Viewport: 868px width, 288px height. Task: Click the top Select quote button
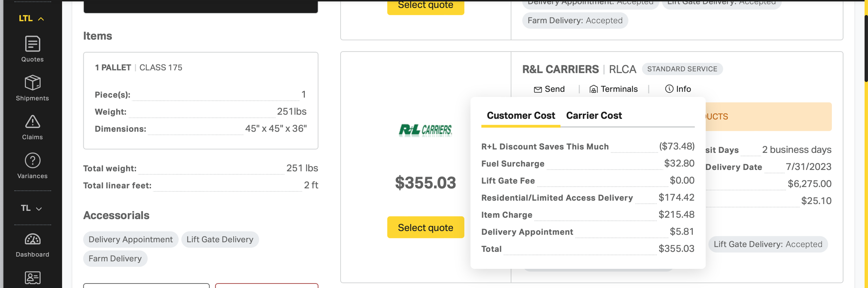(x=425, y=6)
